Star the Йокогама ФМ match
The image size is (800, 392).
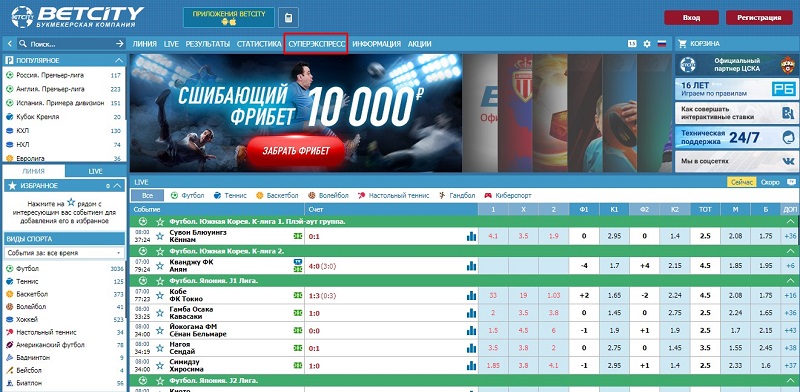tap(160, 331)
